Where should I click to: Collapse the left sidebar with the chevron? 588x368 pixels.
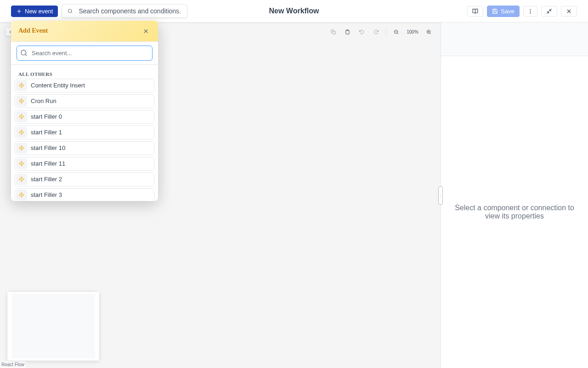(x=10, y=32)
